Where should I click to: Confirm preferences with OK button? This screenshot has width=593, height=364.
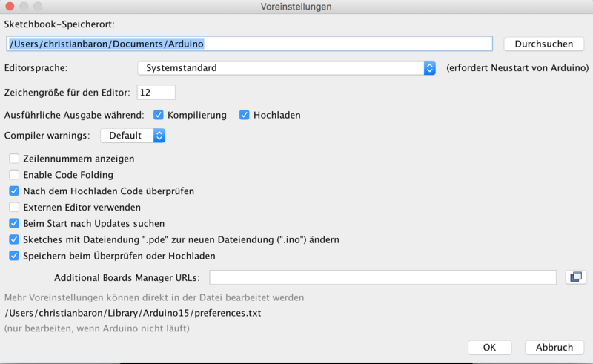489,347
